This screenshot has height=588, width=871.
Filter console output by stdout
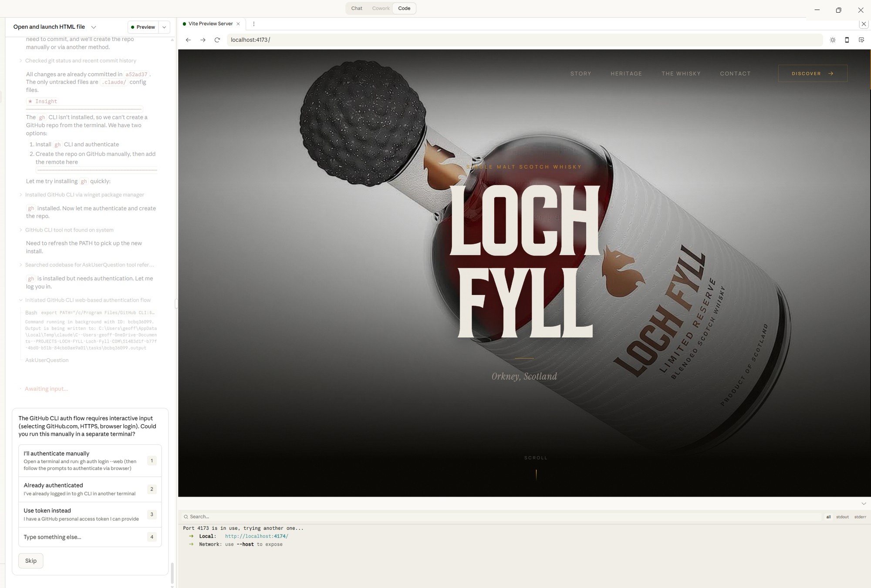coord(842,517)
